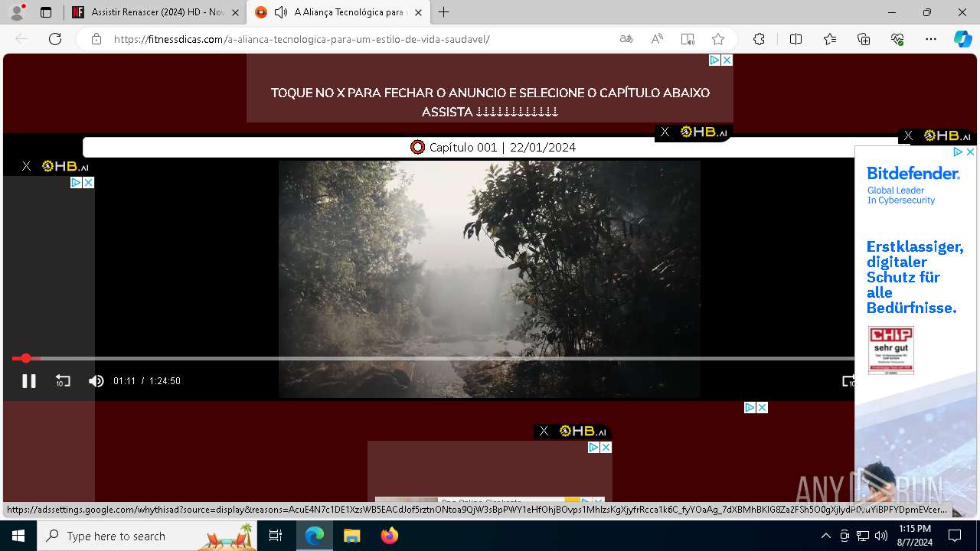Close the HB.ai ad below the video
Screen dimensions: 980x551
pos(544,431)
